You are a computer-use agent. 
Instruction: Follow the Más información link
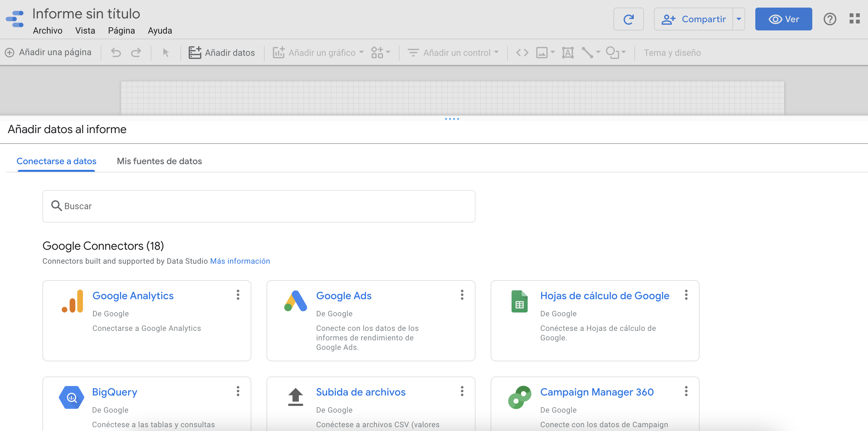click(240, 261)
